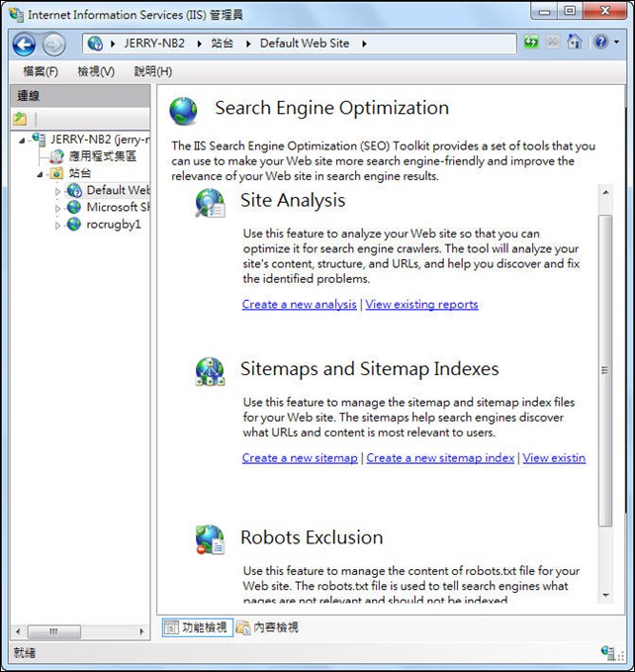
Task: Click Create a new sitemap index link
Action: [440, 458]
